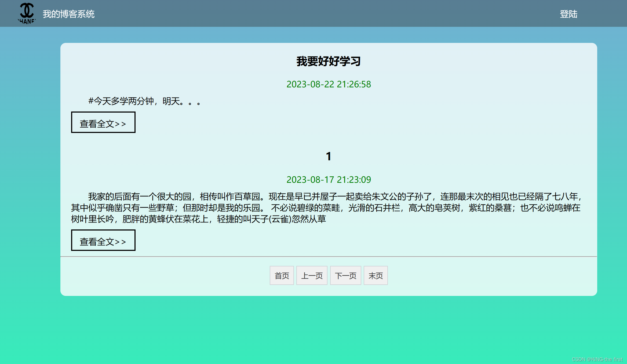Select the navbar title 我的博客系统
This screenshot has width=627, height=364.
[69, 14]
